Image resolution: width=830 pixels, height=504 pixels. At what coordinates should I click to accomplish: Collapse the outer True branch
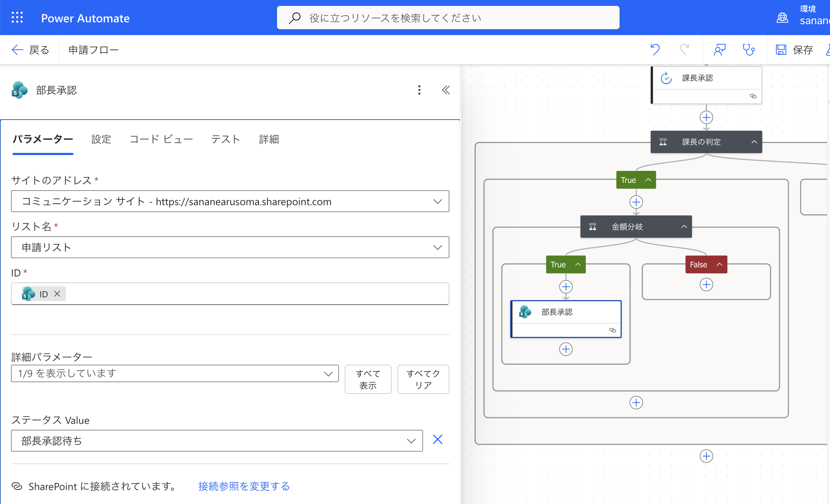coord(648,180)
